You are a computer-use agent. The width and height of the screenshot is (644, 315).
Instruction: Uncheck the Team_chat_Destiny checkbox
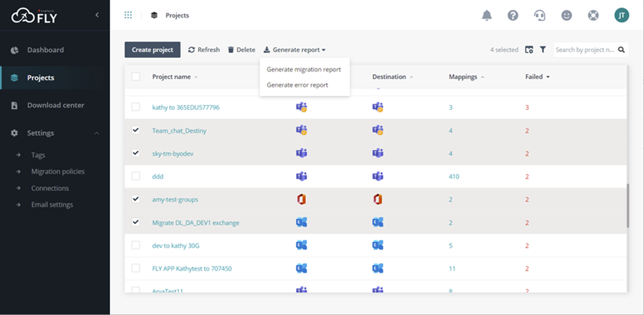coord(135,130)
